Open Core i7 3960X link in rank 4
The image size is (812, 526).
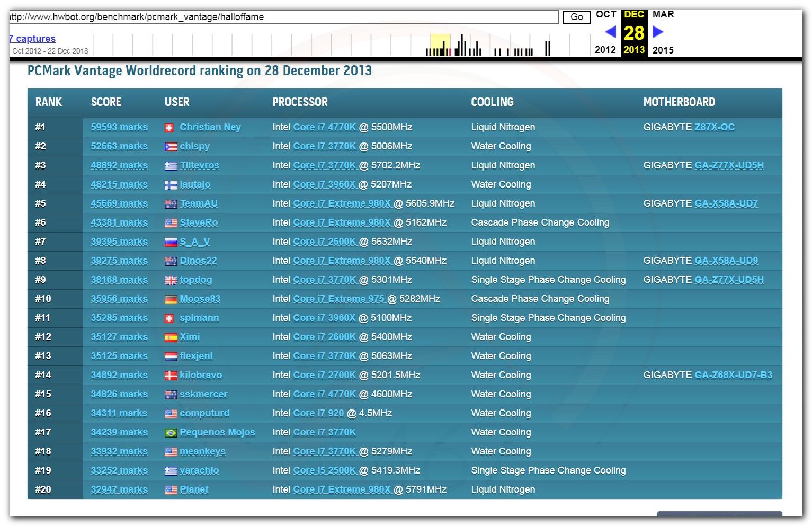[324, 184]
